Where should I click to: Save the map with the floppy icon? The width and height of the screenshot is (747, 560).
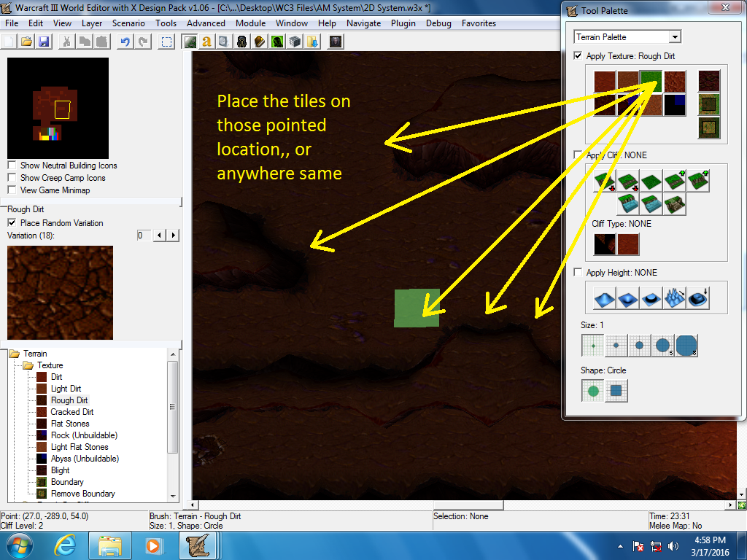tap(44, 42)
